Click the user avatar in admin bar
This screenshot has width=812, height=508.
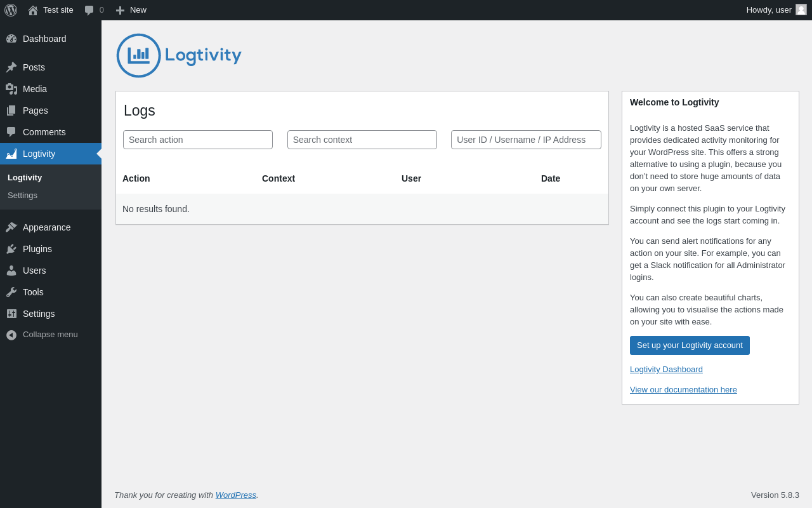coord(801,10)
